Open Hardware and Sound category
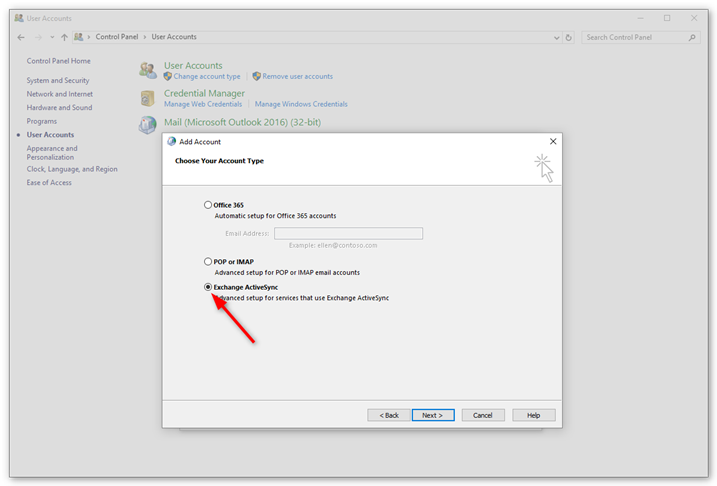717x486 pixels. coord(59,107)
